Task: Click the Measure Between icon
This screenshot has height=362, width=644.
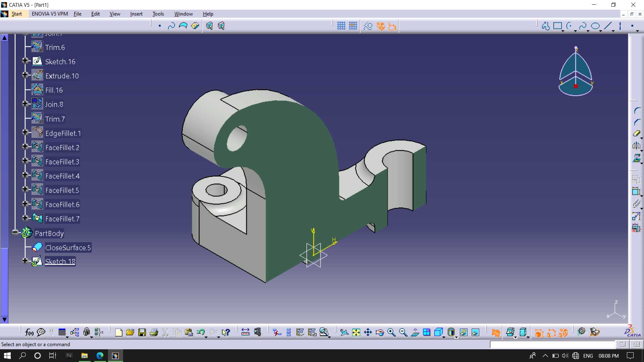Action: 245,332
